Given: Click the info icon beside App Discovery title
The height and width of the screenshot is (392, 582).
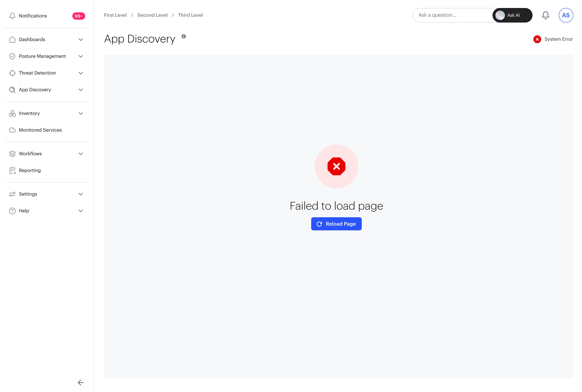Looking at the screenshot, I should tap(184, 37).
